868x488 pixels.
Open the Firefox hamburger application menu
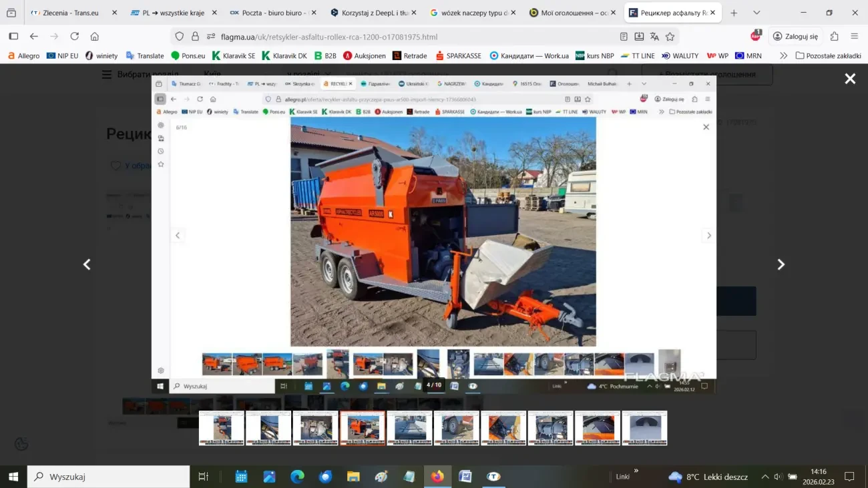pos(854,37)
